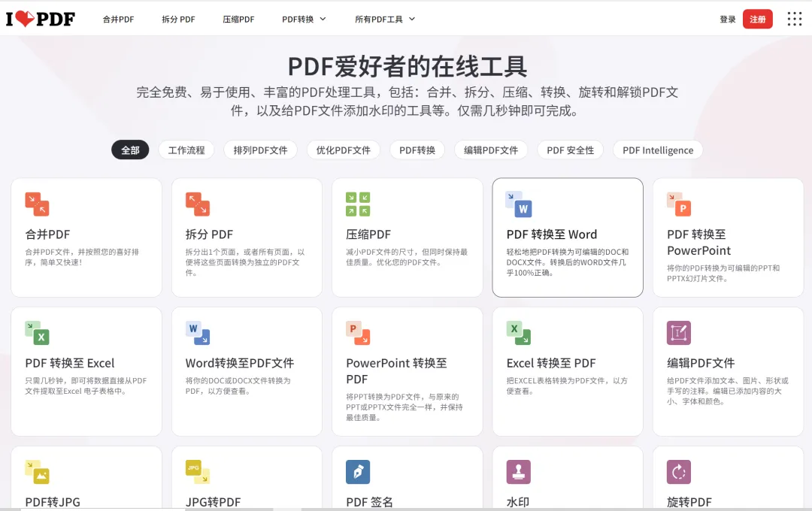Click the PDF 转换至 PowerPoint icon

(x=679, y=204)
